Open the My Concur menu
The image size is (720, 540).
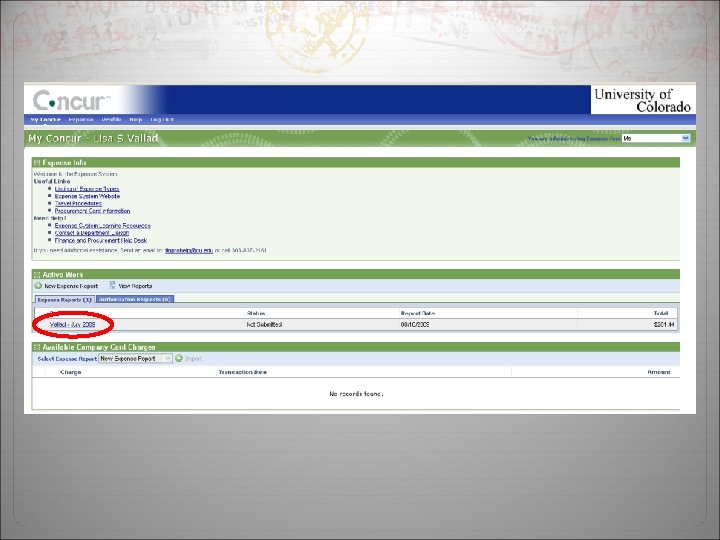pos(45,119)
